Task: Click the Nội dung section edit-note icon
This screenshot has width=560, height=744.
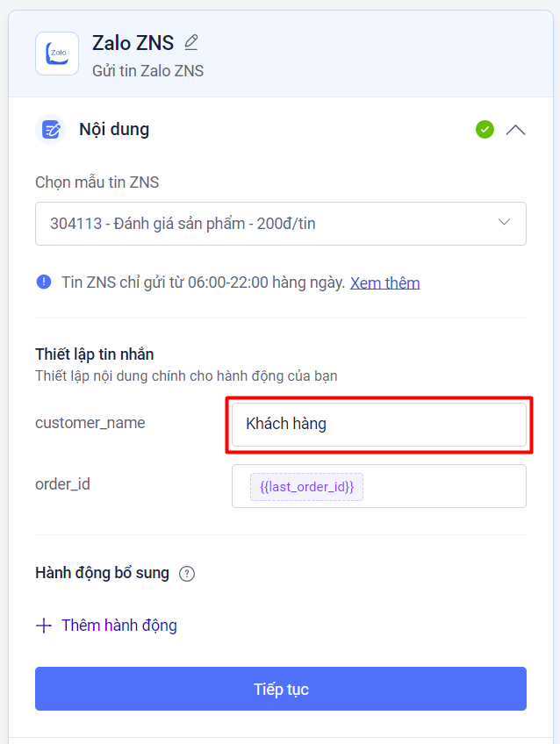Action: click(52, 130)
